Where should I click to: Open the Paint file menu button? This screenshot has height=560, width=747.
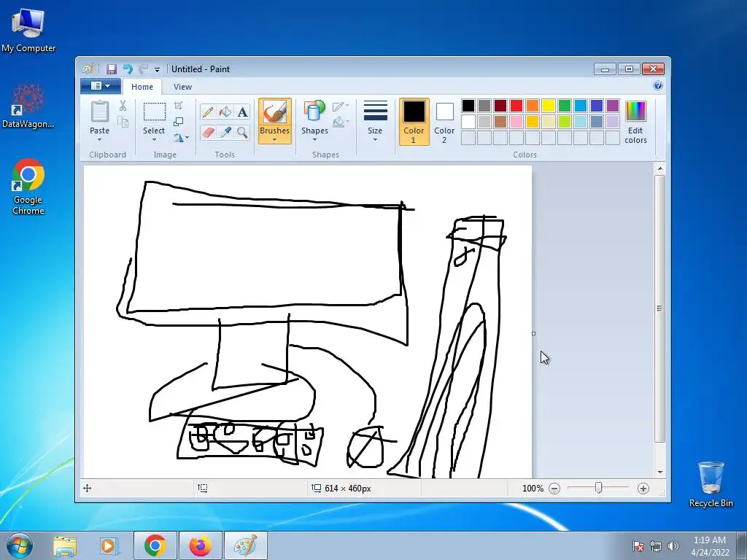[x=100, y=86]
